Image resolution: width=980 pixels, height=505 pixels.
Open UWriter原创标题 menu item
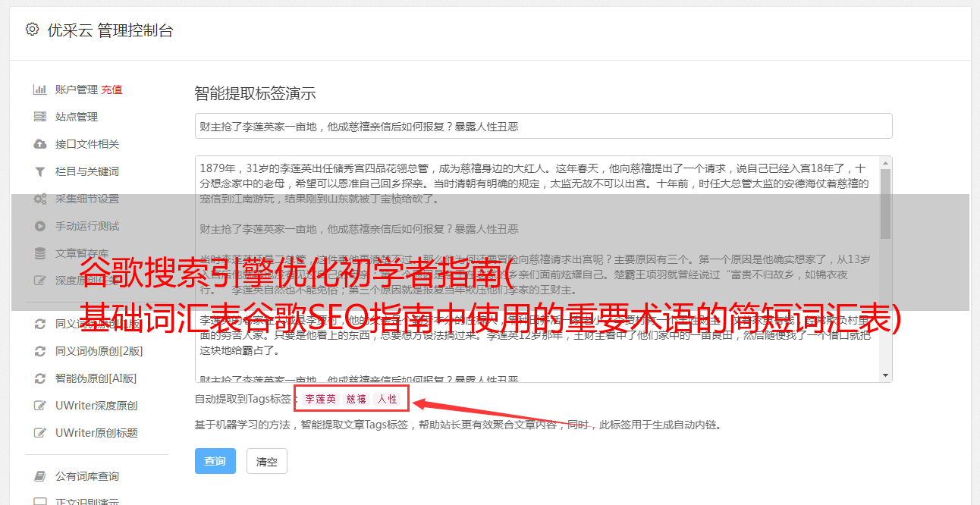(96, 433)
